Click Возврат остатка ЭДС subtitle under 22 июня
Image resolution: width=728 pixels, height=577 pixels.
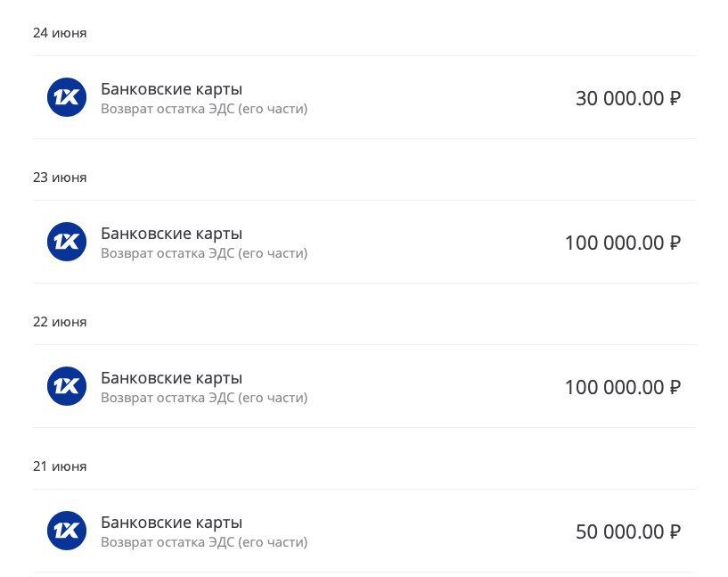click(204, 398)
